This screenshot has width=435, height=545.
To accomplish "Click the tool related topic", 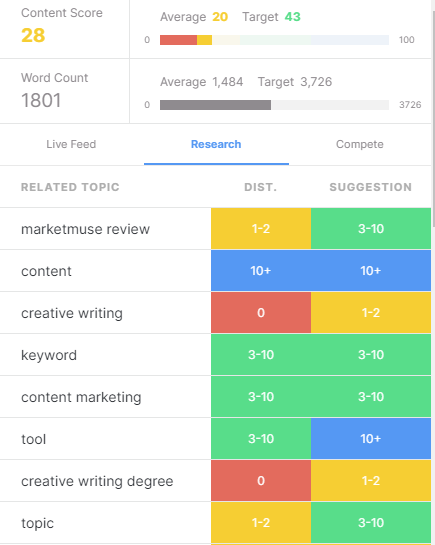I will 34,439.
